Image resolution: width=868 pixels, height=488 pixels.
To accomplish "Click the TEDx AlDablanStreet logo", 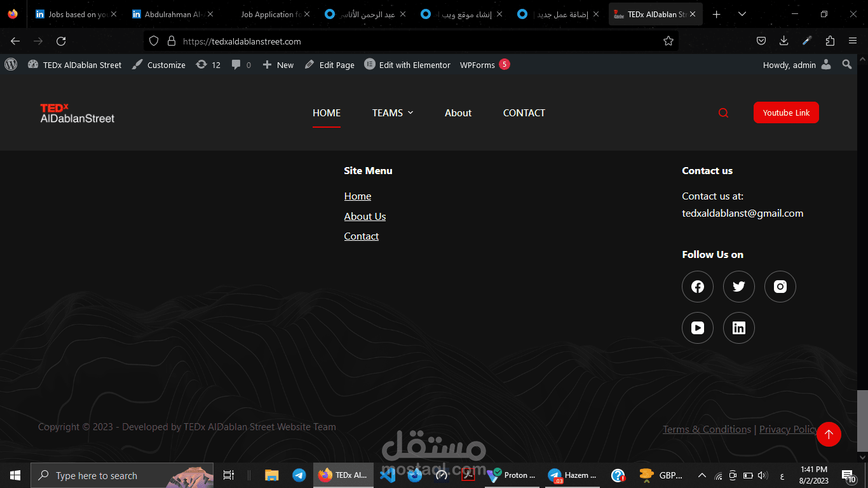I will click(x=78, y=113).
